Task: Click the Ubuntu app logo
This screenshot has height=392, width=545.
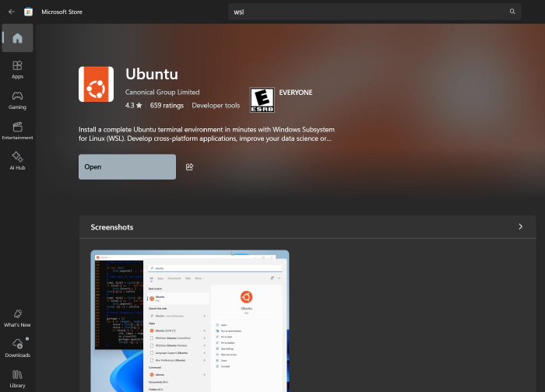Action: 97,84
